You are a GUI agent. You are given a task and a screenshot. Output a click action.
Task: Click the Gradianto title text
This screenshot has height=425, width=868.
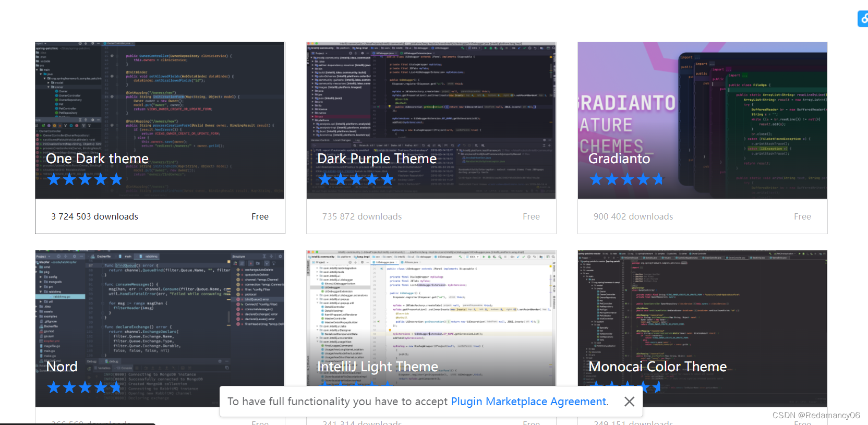619,159
